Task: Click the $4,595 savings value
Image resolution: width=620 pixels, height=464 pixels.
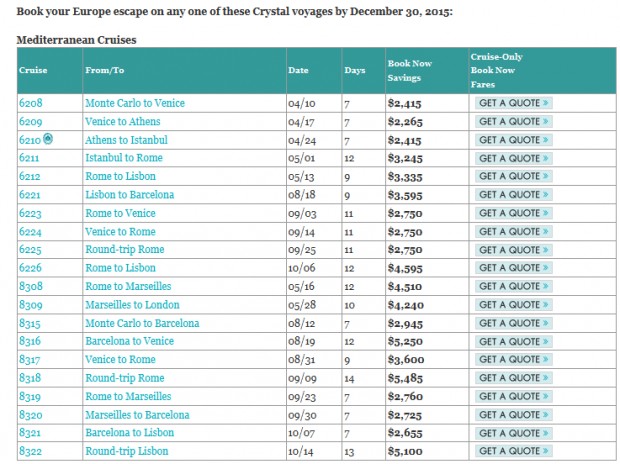Action: pyautogui.click(x=405, y=269)
